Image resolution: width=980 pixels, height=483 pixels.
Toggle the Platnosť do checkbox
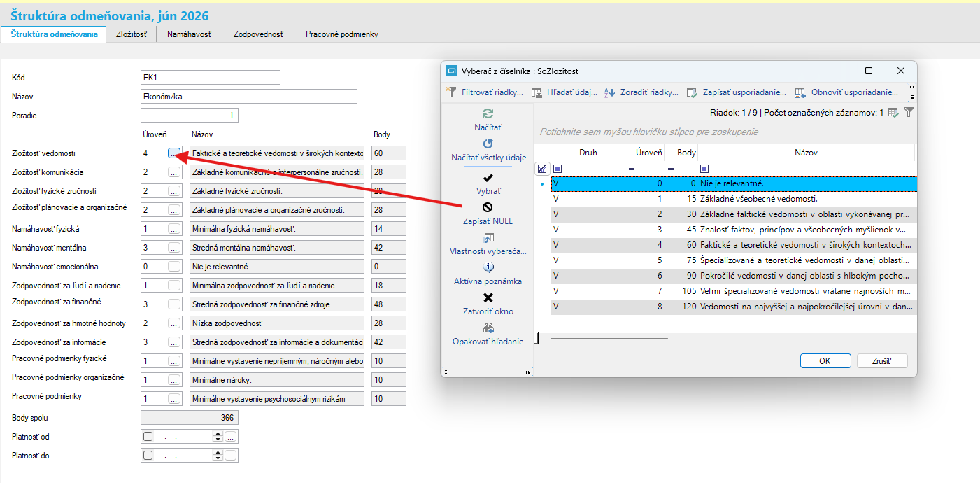148,456
